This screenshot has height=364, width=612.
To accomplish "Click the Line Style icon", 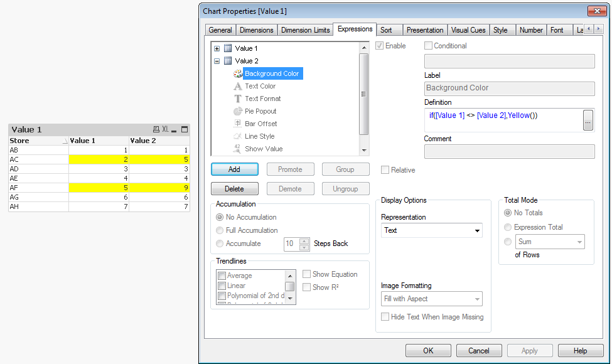I will click(238, 136).
